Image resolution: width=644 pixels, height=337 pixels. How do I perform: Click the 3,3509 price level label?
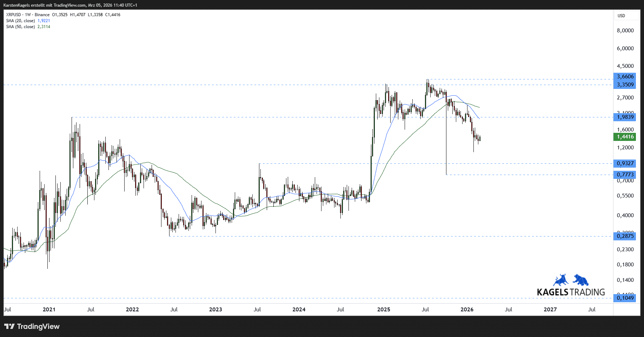[625, 85]
